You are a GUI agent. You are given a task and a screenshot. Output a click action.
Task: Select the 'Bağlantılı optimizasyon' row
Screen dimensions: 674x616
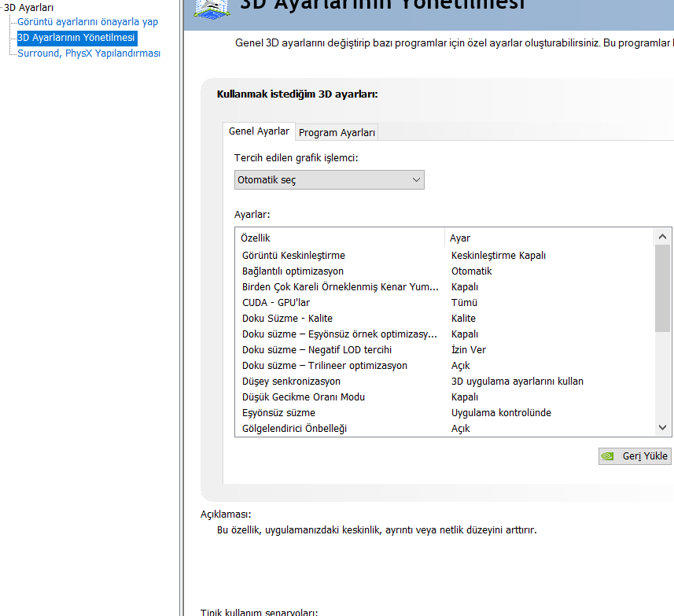tap(445, 271)
